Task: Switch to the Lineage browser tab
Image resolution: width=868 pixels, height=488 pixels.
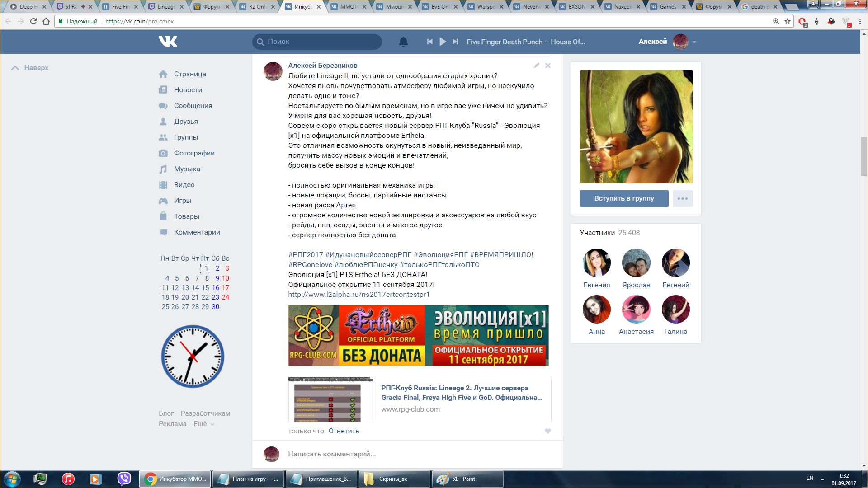Action: pos(166,7)
